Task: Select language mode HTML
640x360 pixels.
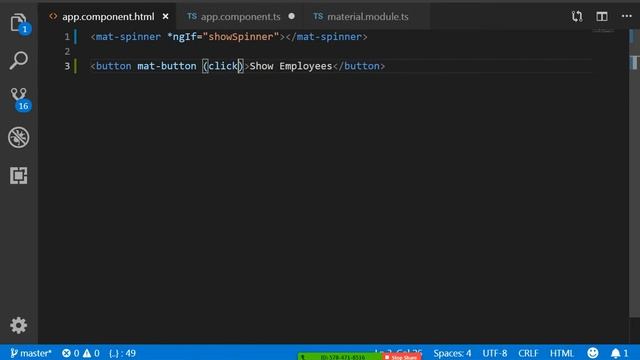Action: (562, 353)
